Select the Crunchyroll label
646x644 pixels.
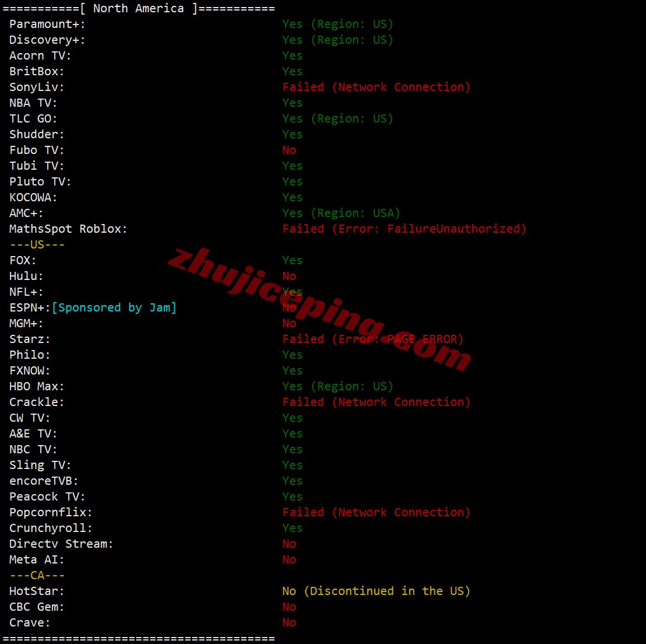tap(51, 528)
